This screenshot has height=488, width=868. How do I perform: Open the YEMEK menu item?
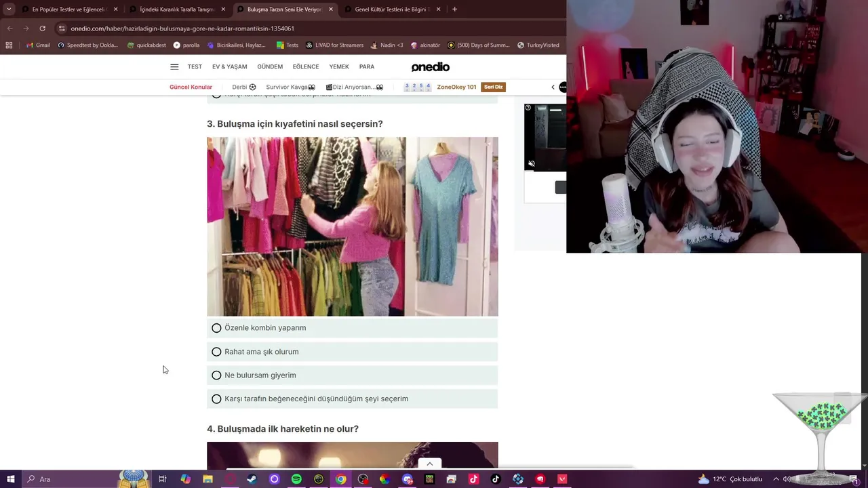[339, 66]
